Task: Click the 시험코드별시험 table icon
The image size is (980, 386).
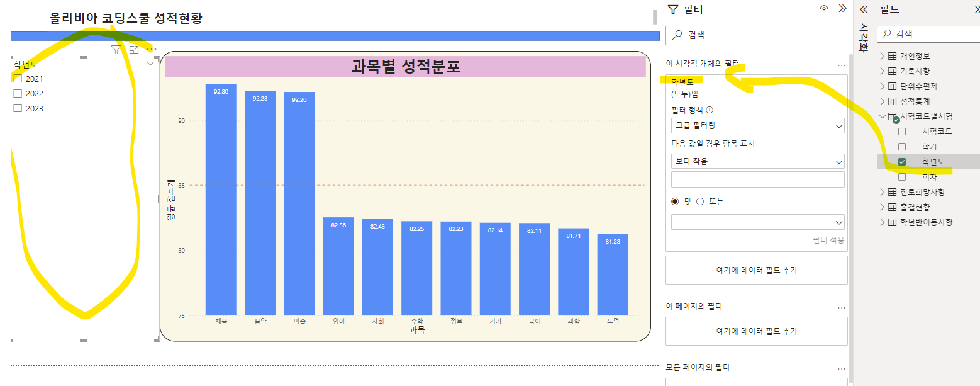Action: click(892, 116)
